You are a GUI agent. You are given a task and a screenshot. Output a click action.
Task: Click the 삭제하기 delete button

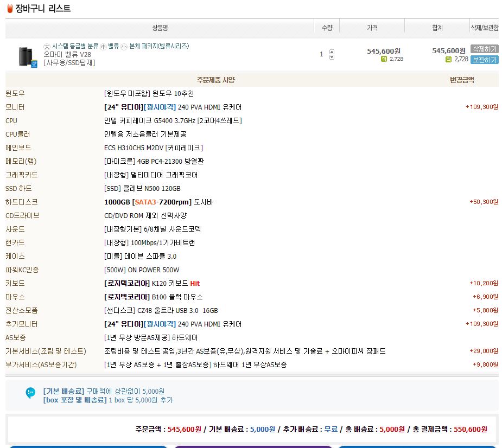pyautogui.click(x=484, y=49)
